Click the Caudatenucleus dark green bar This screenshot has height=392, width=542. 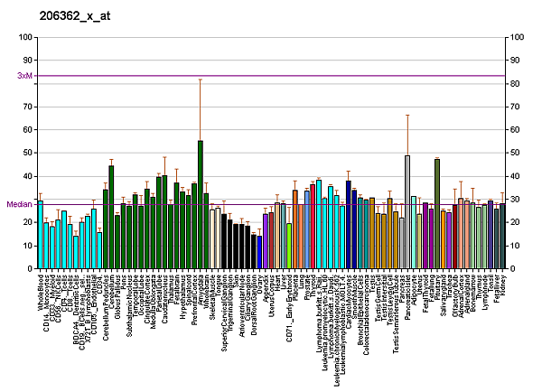tap(164, 222)
